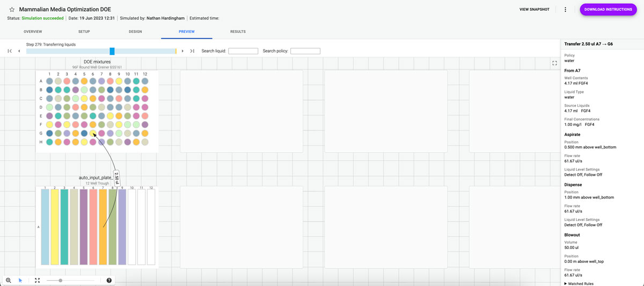The width and height of the screenshot is (644, 286).
Task: Open the help question mark icon
Action: (109, 280)
